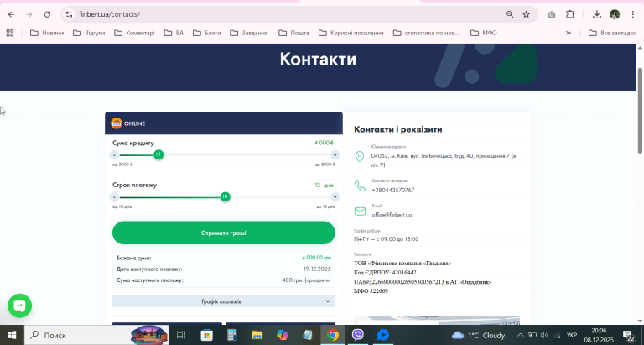This screenshot has height=345, width=644.
Task: Click the loan amount slider handle
Action: 158,155
